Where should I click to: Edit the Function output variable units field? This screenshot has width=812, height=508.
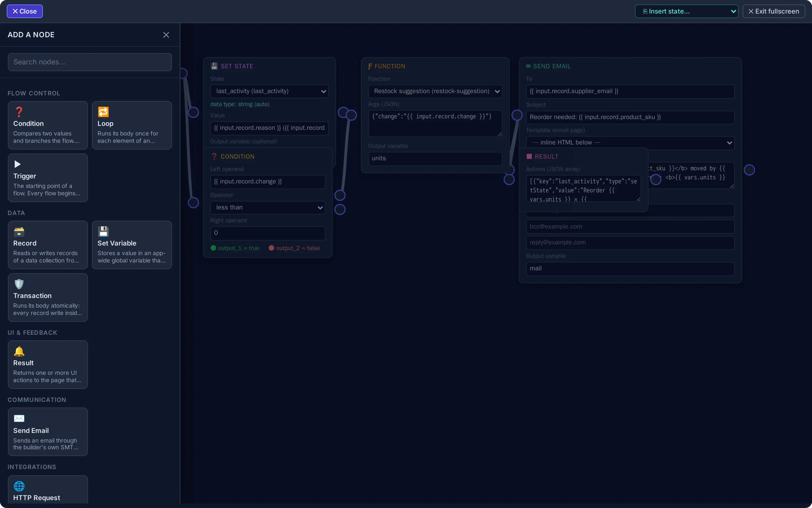[435, 159]
